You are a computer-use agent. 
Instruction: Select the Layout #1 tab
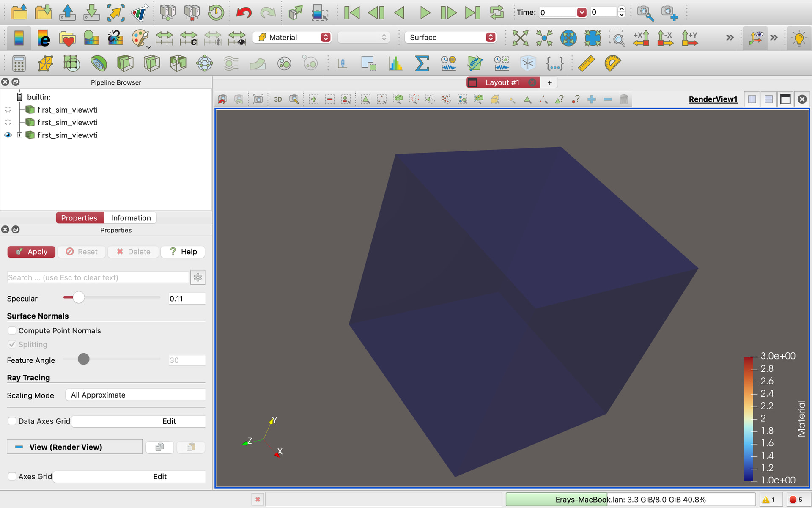coord(502,82)
